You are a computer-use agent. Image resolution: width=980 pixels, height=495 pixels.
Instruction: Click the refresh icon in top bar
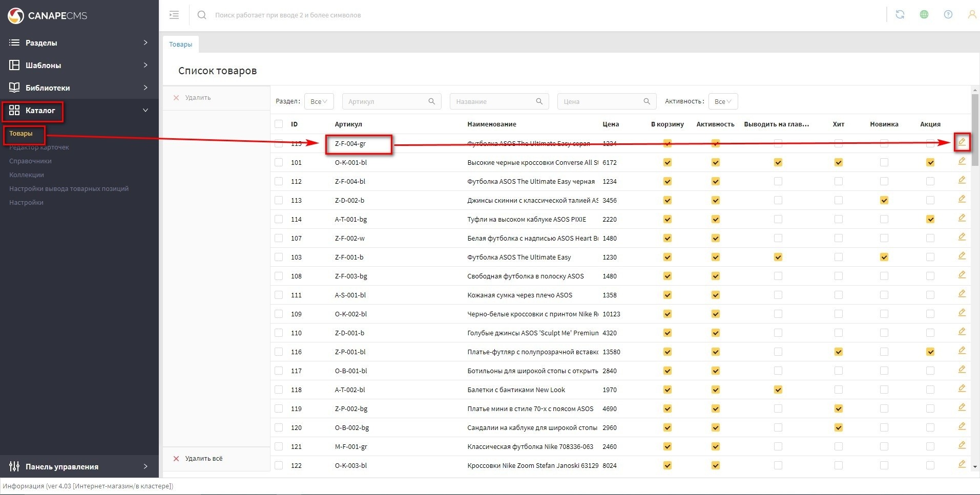(x=900, y=15)
